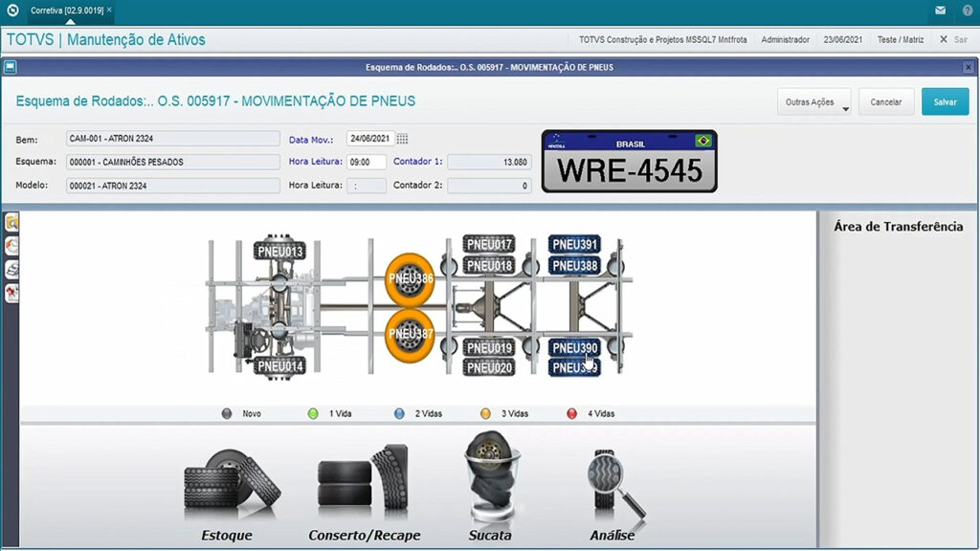Select tire PNEU013 on front axle
This screenshot has width=980, height=551.
280,252
